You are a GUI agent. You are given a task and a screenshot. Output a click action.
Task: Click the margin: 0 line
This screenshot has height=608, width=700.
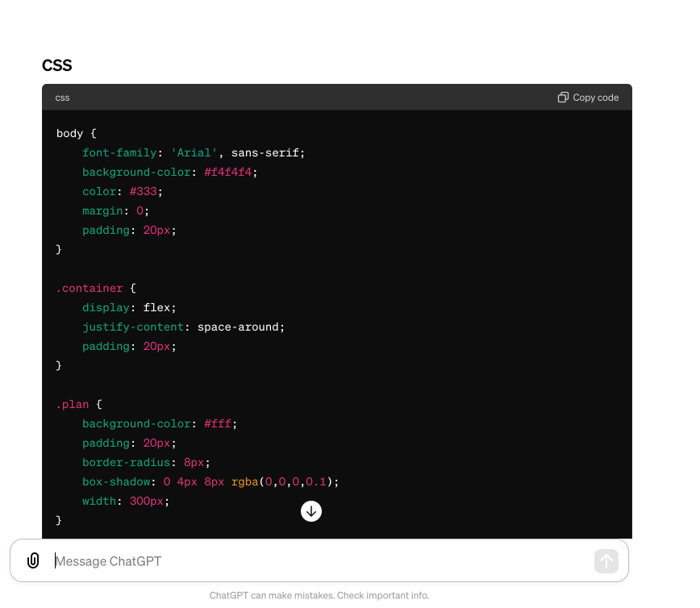[x=115, y=210]
